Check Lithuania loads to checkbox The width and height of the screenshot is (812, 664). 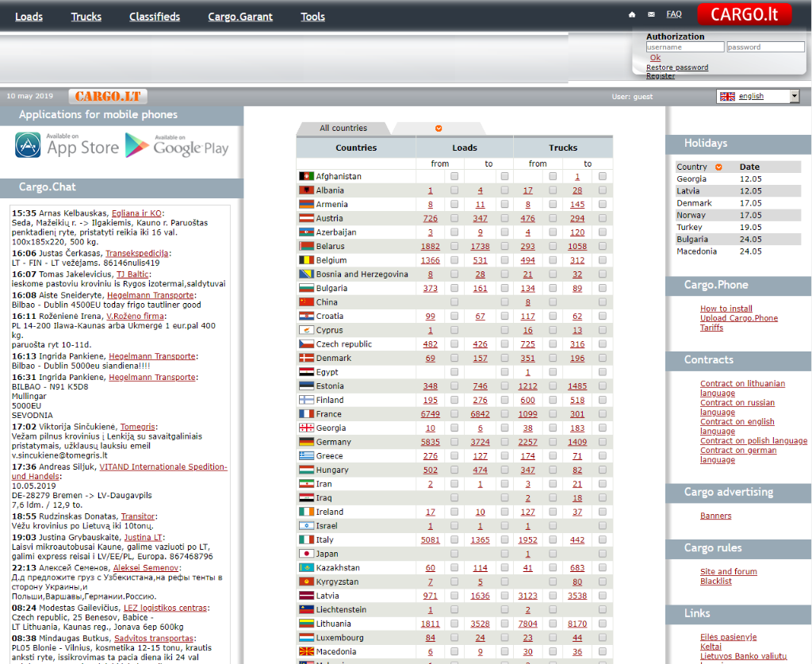click(504, 624)
